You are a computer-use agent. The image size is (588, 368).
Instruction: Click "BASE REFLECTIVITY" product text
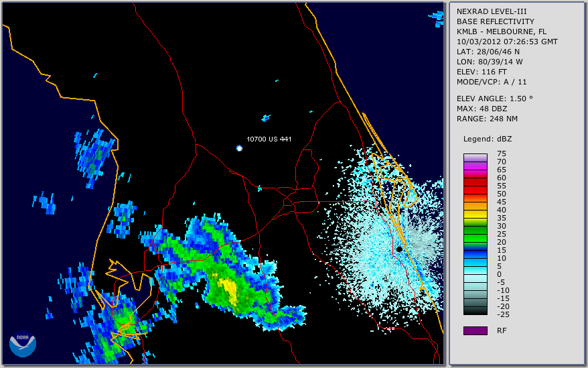click(496, 21)
